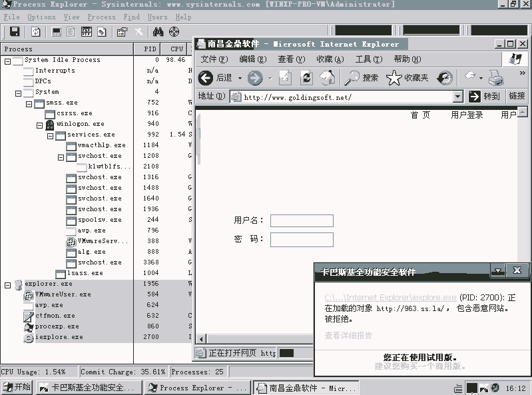Open the IE address bar dropdown
This screenshot has height=395, width=532.
[x=457, y=97]
